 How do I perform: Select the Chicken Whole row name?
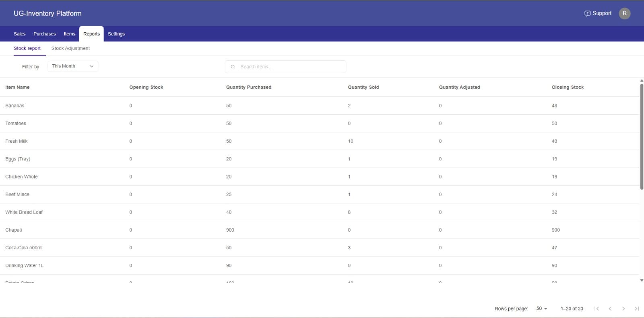click(21, 176)
